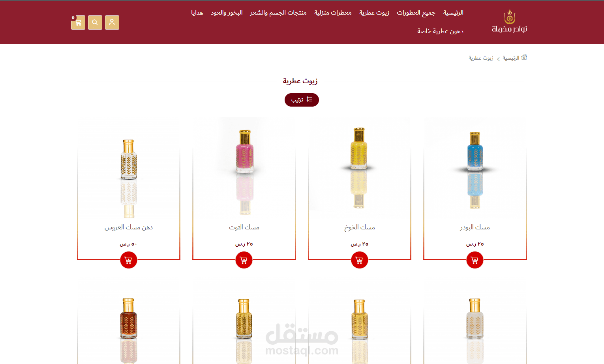Click the search magnifier icon

click(x=95, y=23)
